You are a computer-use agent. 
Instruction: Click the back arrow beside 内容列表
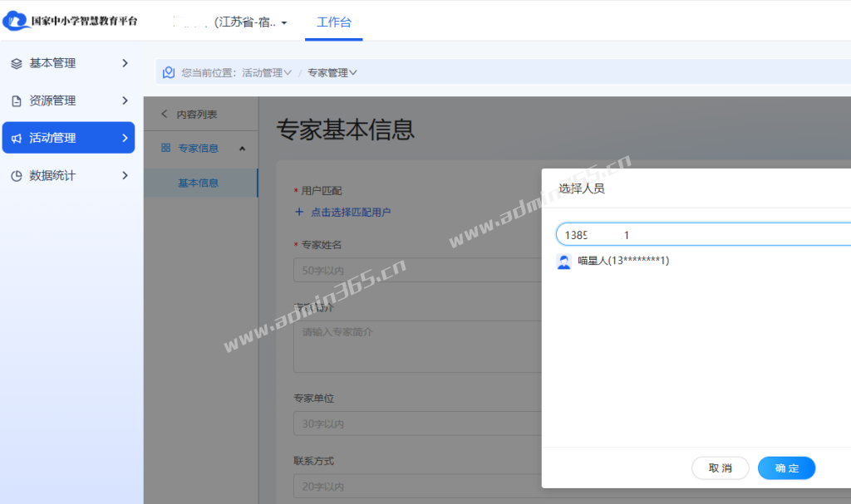[x=165, y=114]
